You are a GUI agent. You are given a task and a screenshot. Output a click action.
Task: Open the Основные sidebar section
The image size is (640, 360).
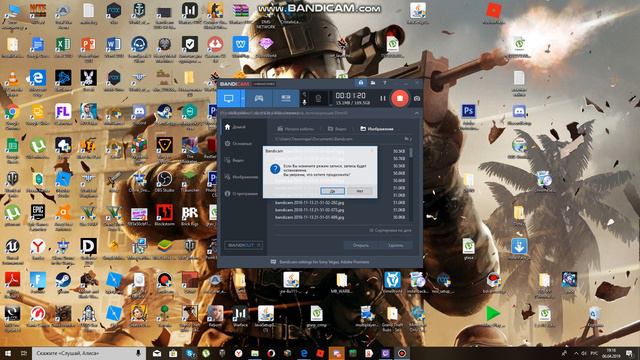click(x=238, y=144)
